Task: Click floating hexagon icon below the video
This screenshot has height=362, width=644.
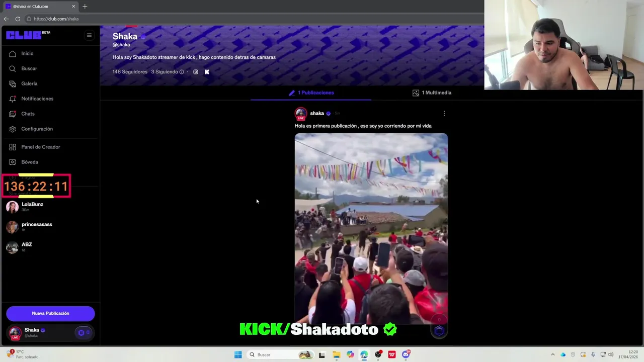Action: 439,330
